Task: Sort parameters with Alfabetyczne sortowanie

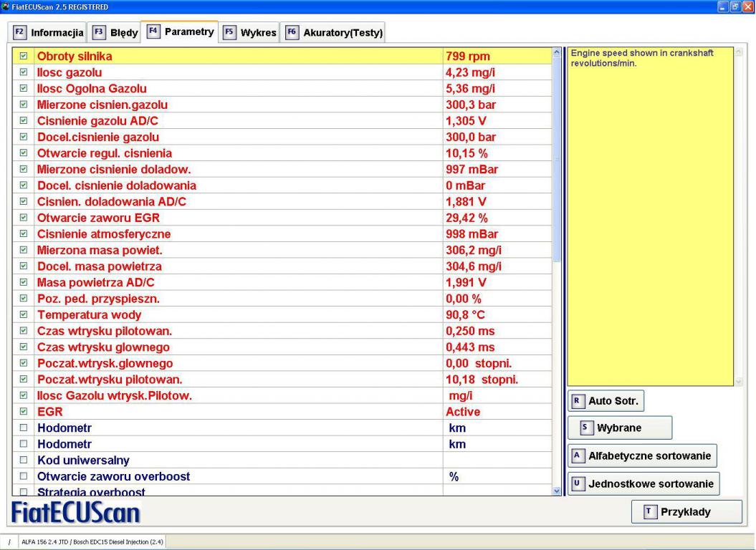Action: click(643, 455)
